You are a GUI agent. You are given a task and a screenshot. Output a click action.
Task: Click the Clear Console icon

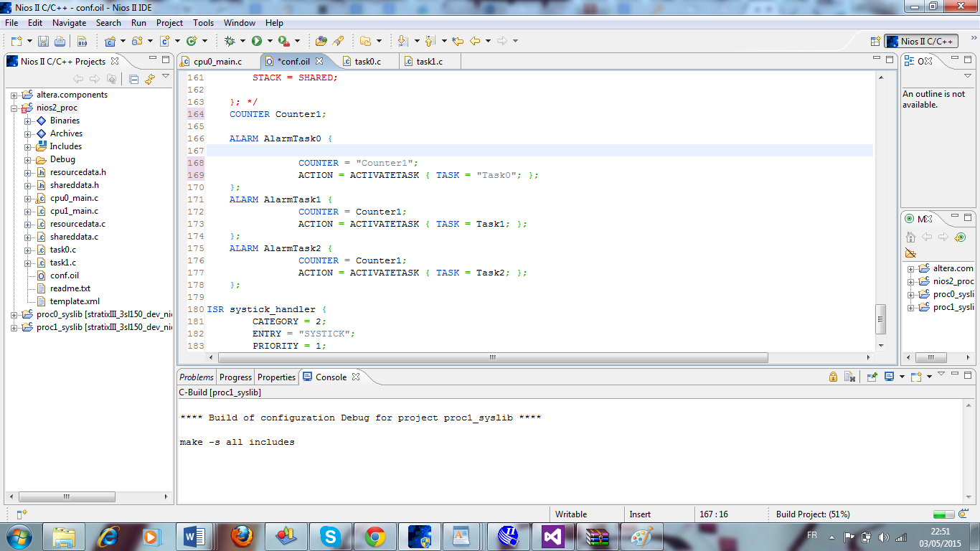tap(849, 377)
